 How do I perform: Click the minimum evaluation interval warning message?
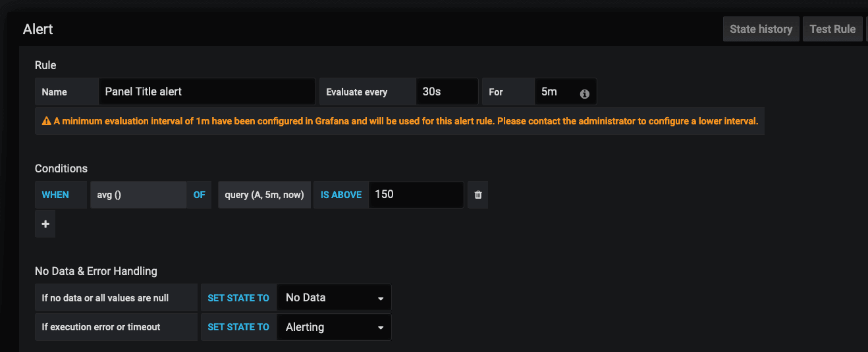pyautogui.click(x=406, y=121)
